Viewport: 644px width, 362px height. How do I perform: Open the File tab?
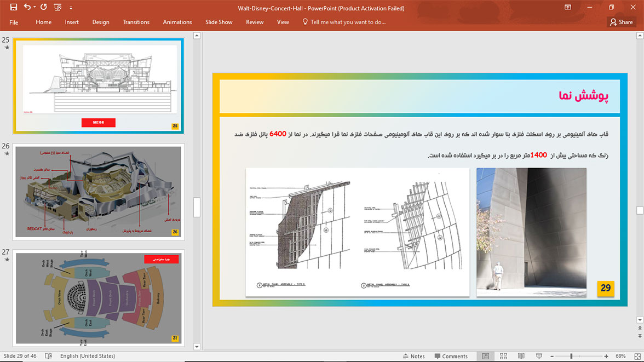click(14, 22)
